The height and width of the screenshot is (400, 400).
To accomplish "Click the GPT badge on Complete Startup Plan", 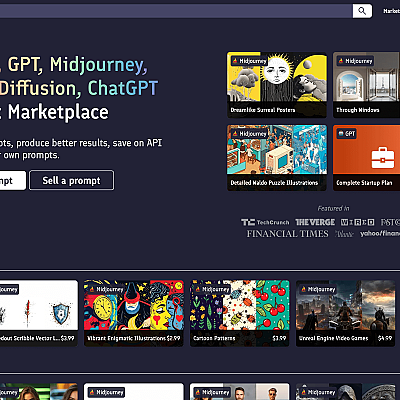I will click(x=346, y=134).
